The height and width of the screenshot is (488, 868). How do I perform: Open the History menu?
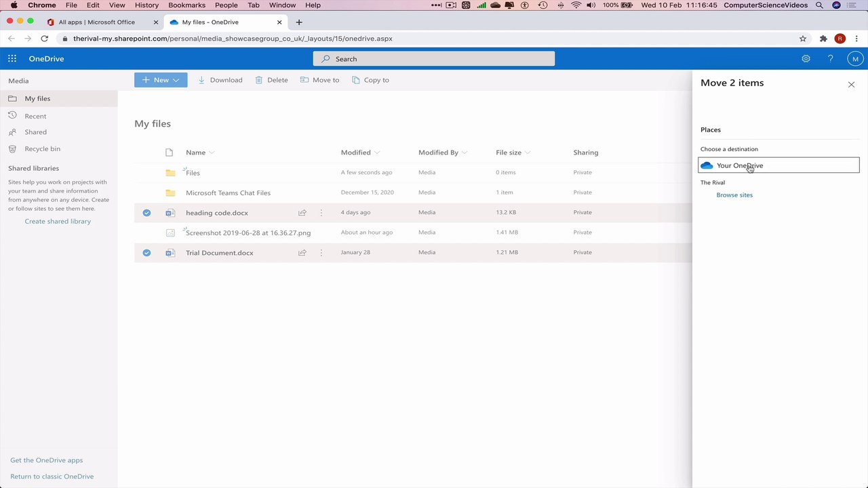point(146,5)
